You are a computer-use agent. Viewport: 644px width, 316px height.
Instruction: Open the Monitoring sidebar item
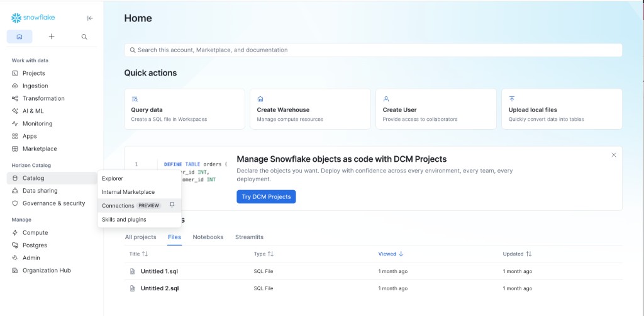click(x=52, y=123)
